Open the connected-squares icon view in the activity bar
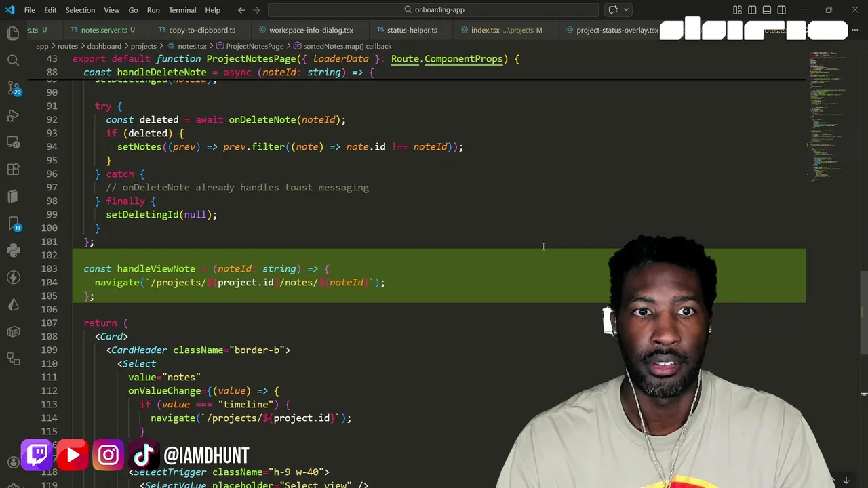This screenshot has width=868, height=488. click(x=13, y=359)
